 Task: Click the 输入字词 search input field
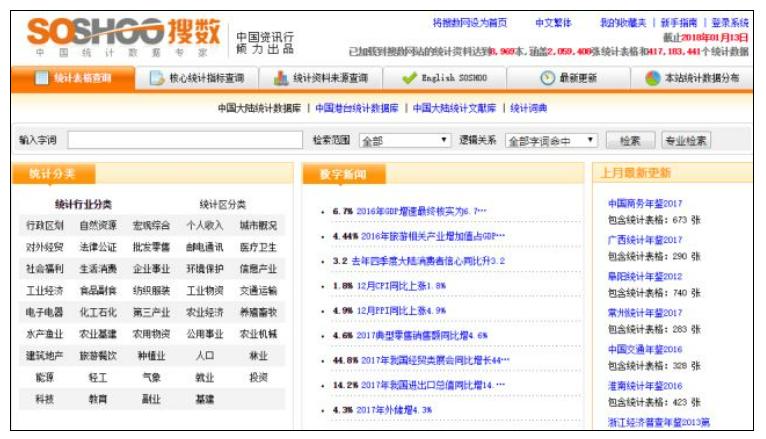[x=185, y=140]
